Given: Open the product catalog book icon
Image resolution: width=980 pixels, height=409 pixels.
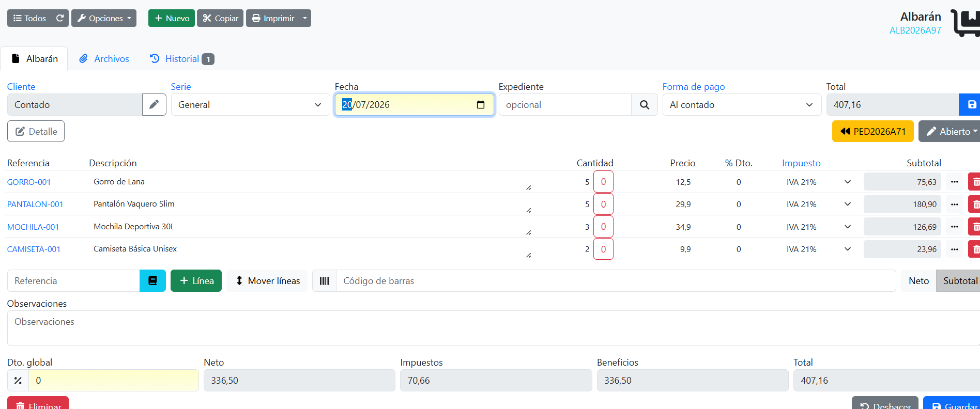Looking at the screenshot, I should [x=152, y=280].
